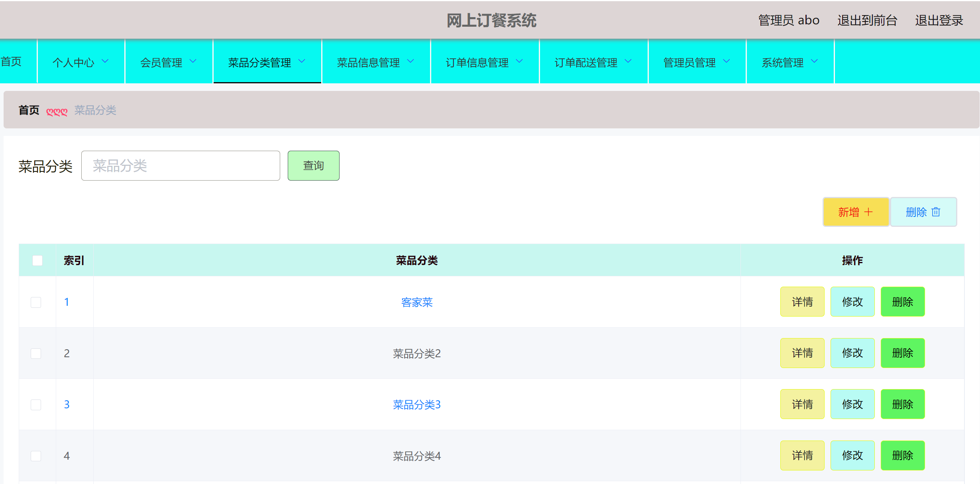Click inside the 菜品分类 search field
Image resolution: width=980 pixels, height=484 pixels.
point(180,165)
